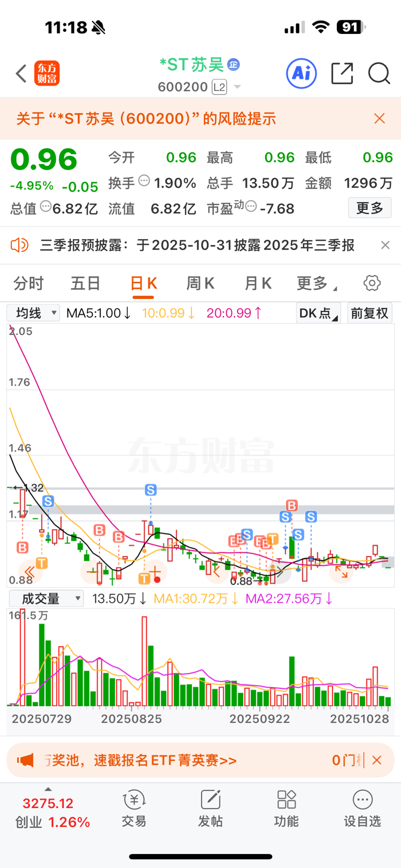This screenshot has height=868, width=401.
Task: Tap the expand fullscreen chart icon
Action: tap(342, 572)
